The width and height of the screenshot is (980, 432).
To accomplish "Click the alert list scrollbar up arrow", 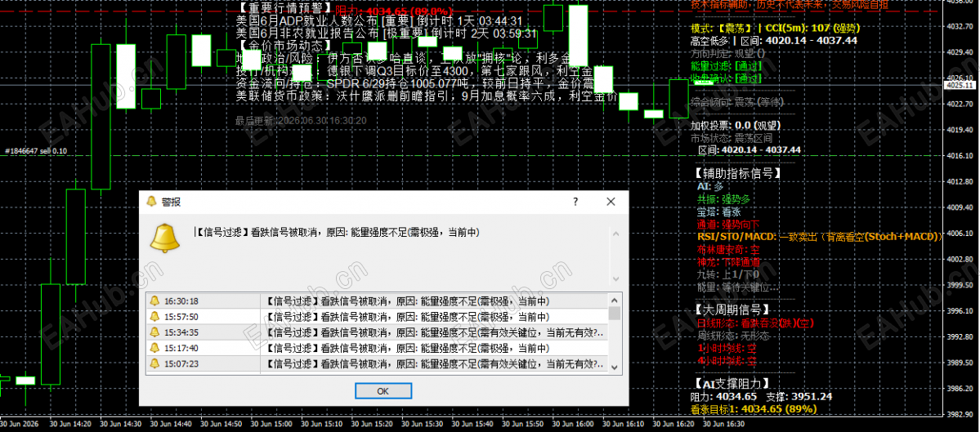I will click(x=615, y=299).
